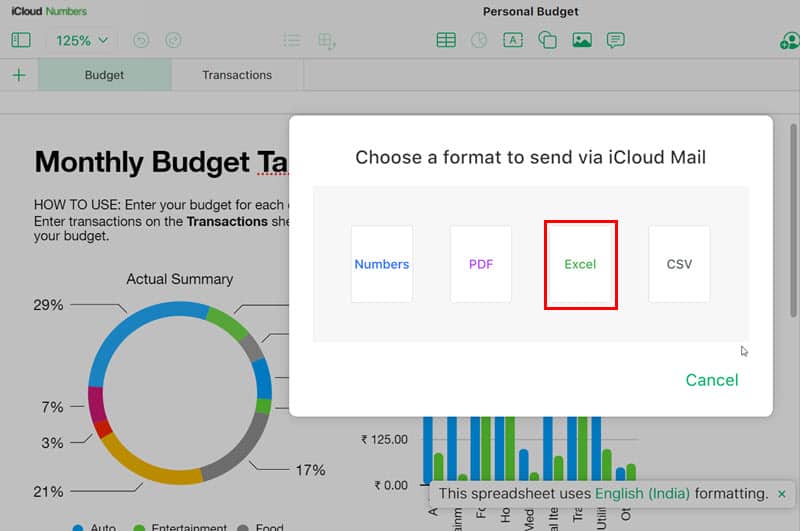The height and width of the screenshot is (531, 800).
Task: Click the Auto legend entry
Action: pyautogui.click(x=95, y=526)
